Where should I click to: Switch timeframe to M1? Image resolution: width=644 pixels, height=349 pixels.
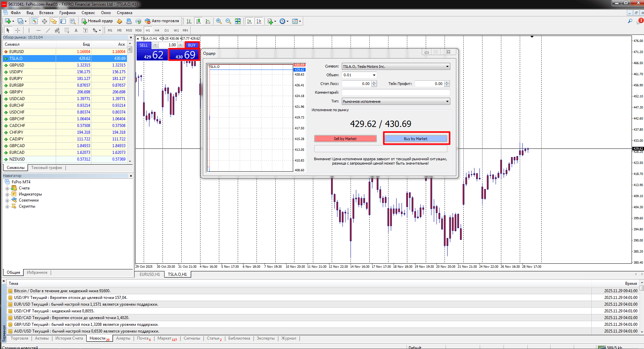click(x=110, y=30)
